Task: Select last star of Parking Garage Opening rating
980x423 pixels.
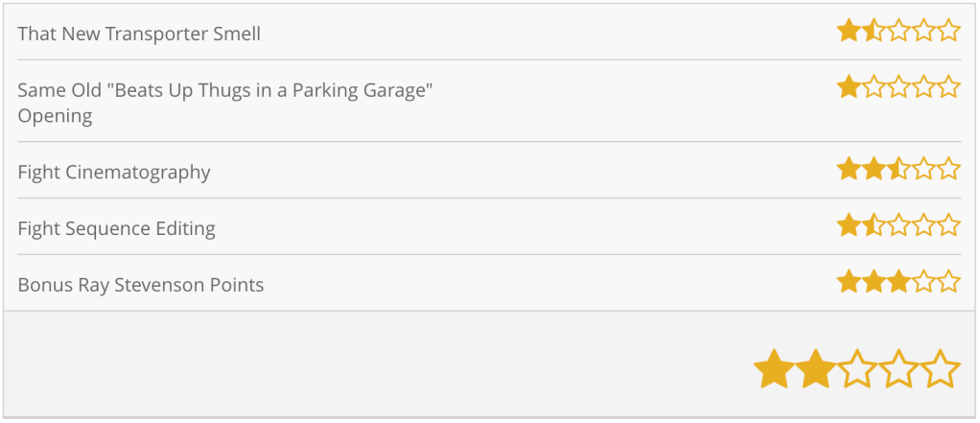Action: (948, 88)
